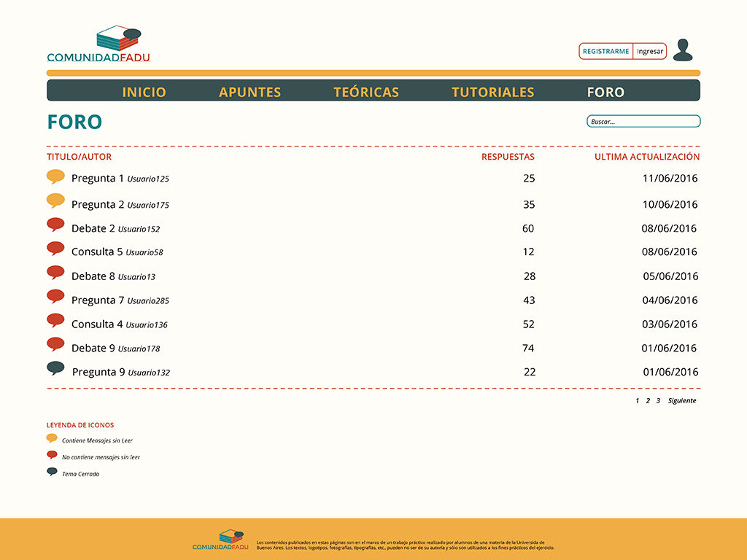Go to the Siguiente page link

[x=682, y=400]
